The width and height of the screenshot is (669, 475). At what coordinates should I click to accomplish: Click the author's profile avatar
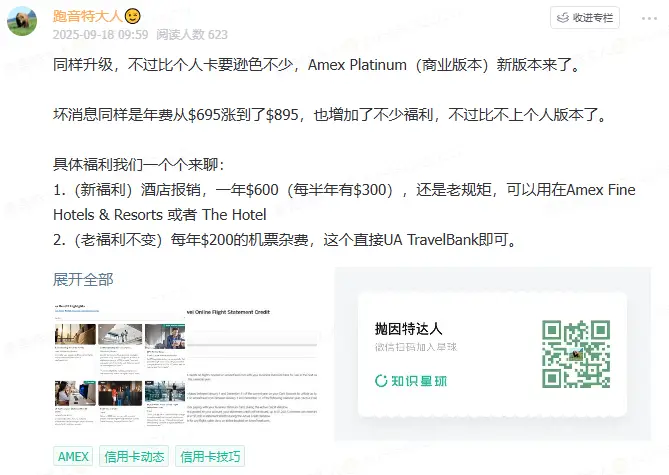[x=24, y=18]
